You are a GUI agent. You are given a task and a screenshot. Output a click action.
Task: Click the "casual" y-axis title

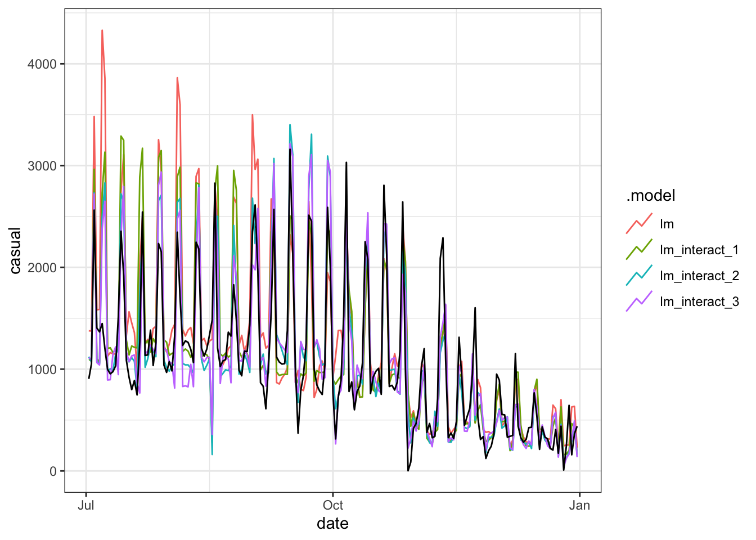[x=15, y=251]
